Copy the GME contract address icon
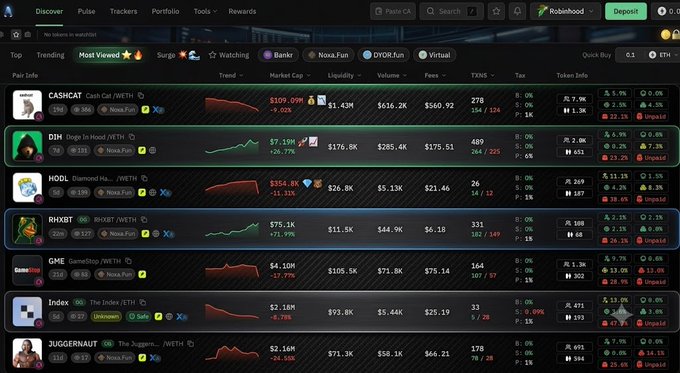Viewport: 680px width, 373px height. coord(128,261)
